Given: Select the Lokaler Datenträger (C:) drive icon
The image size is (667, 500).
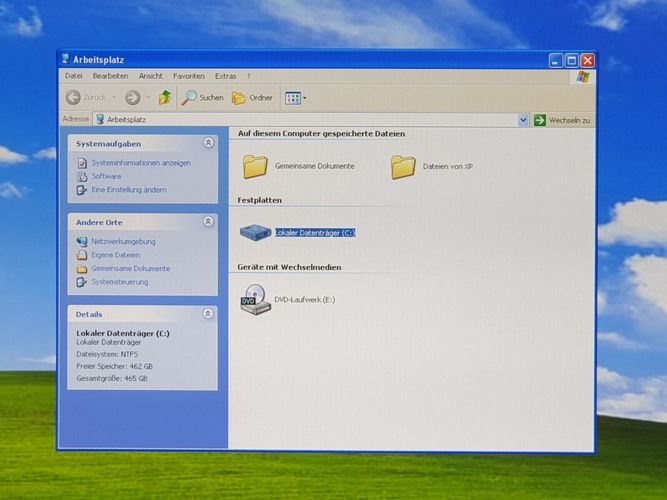Looking at the screenshot, I should coord(255,232).
